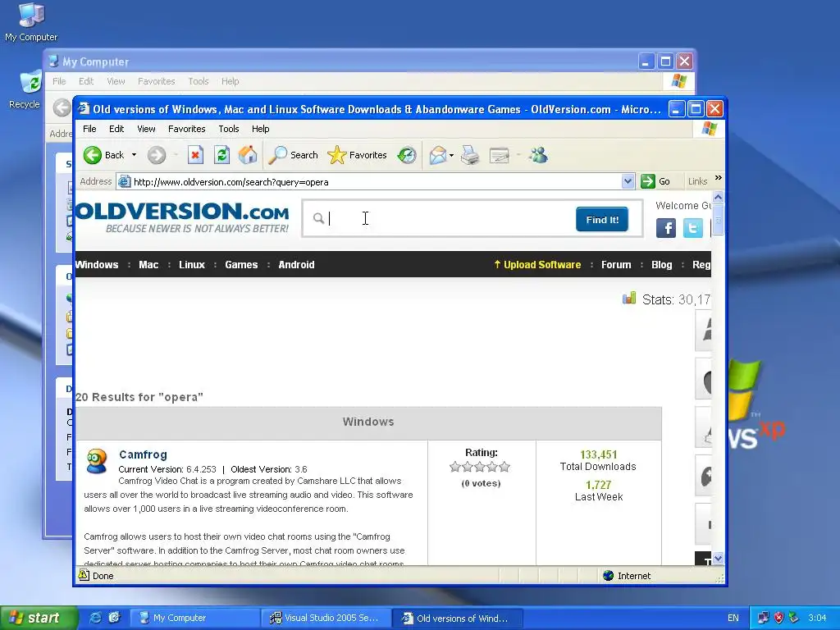Image resolution: width=840 pixels, height=630 pixels.
Task: Open the Camfrog result title link
Action: coord(143,454)
